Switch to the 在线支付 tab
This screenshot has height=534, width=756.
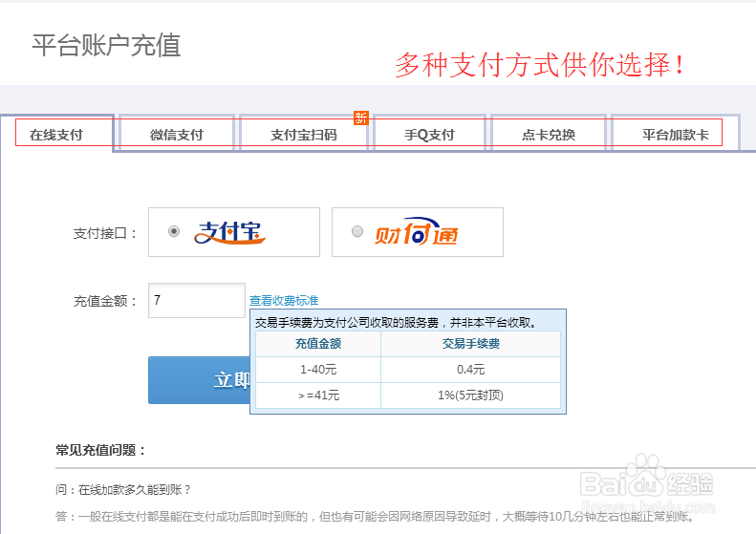click(x=56, y=135)
